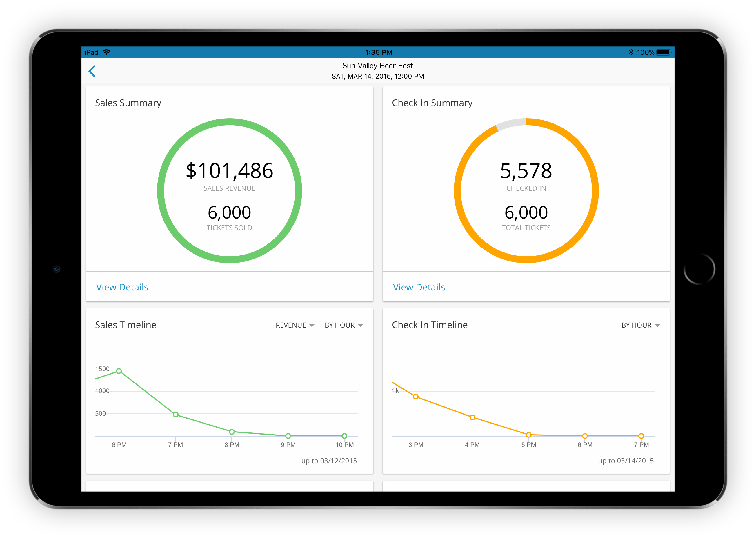Select the 10 PM point on sales chart
This screenshot has width=756, height=538.
click(x=344, y=436)
